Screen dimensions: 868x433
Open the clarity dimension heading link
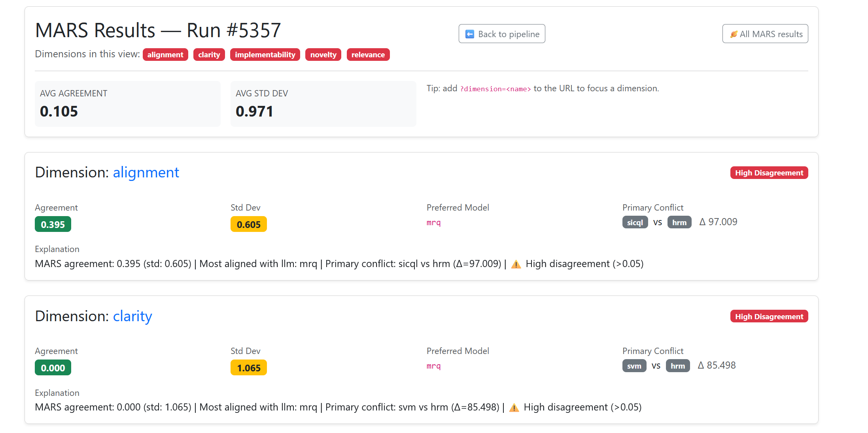coord(132,316)
